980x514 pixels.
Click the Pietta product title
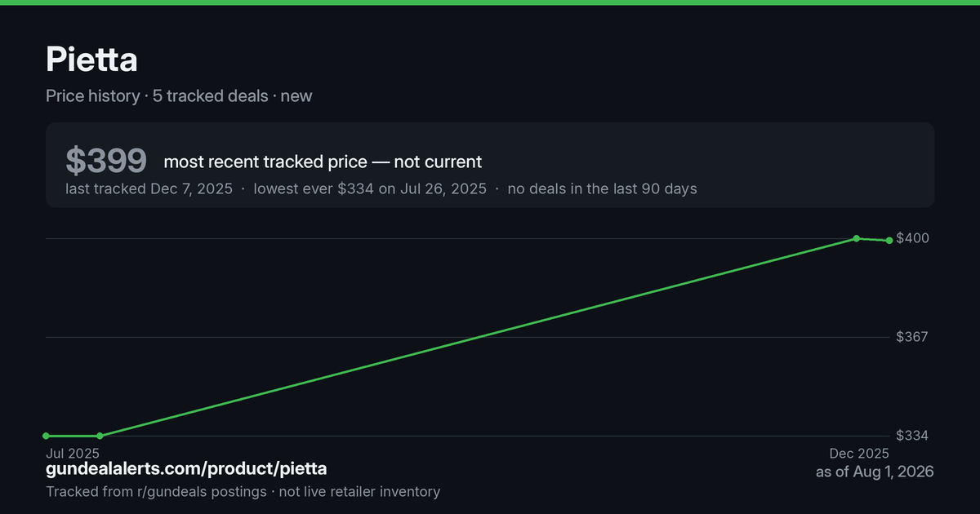[91, 59]
